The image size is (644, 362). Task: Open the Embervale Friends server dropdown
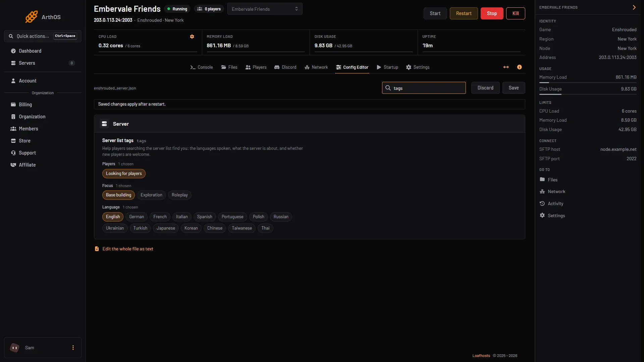tap(265, 9)
